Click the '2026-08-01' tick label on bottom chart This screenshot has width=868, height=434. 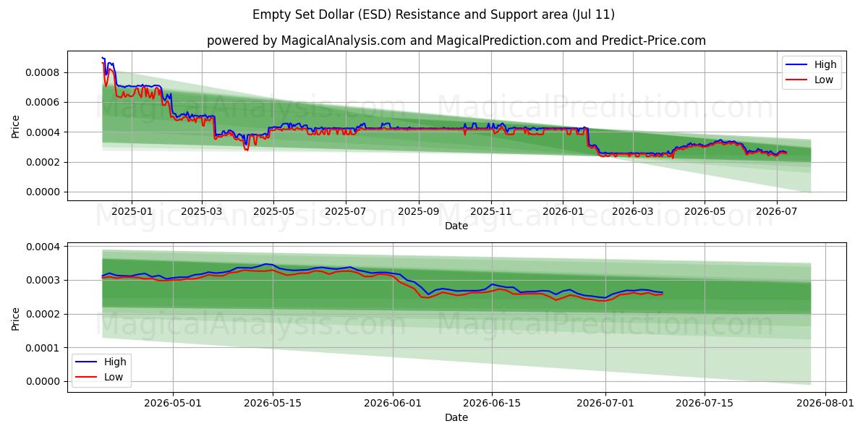point(825,404)
